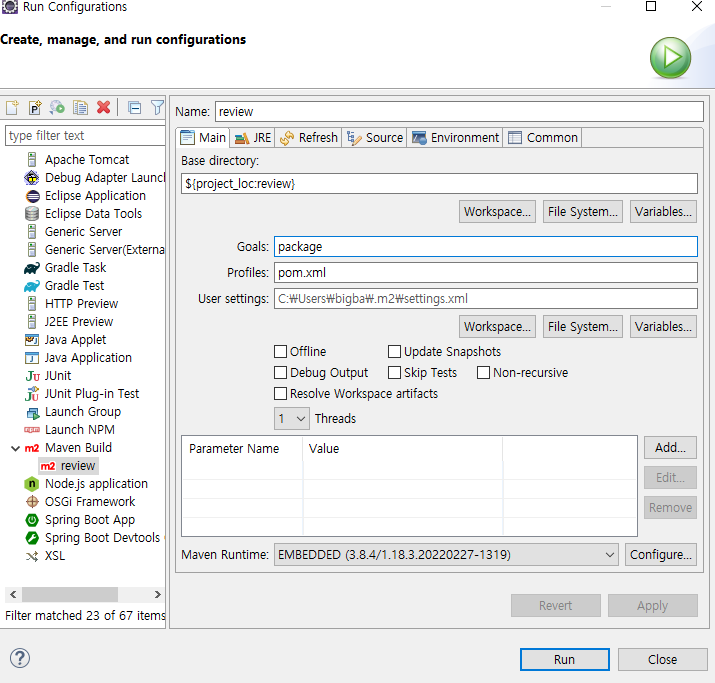Select Gradle Test entry
This screenshot has width=715, height=683.
point(74,285)
